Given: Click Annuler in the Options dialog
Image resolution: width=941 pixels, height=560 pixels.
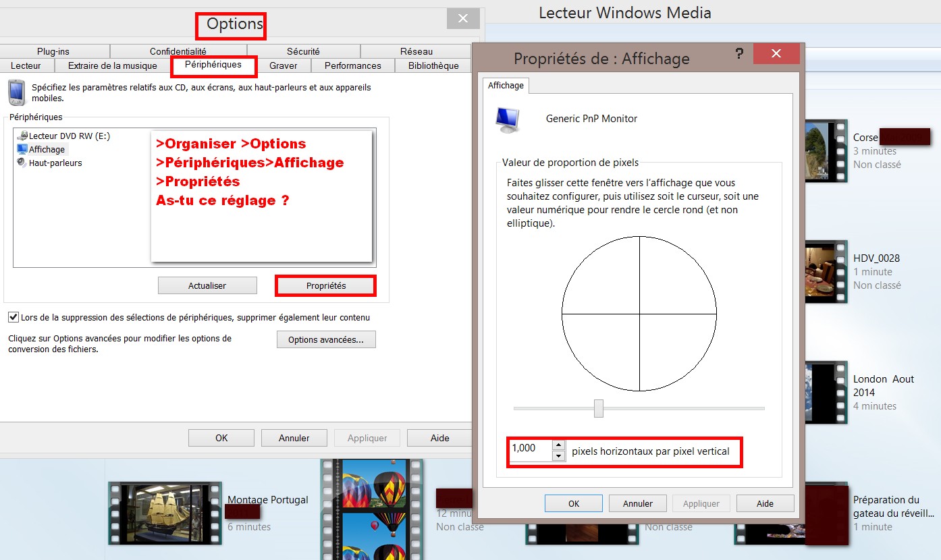Looking at the screenshot, I should (x=294, y=438).
